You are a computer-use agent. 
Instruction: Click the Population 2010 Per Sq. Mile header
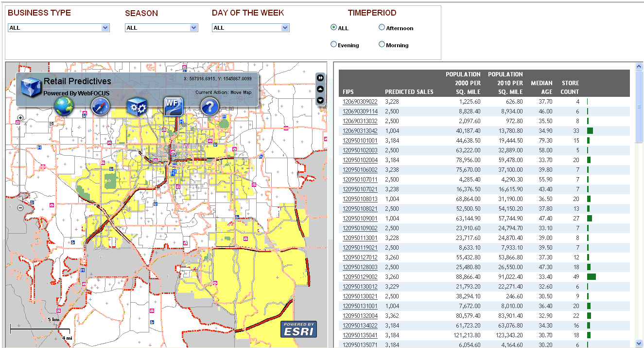click(505, 83)
